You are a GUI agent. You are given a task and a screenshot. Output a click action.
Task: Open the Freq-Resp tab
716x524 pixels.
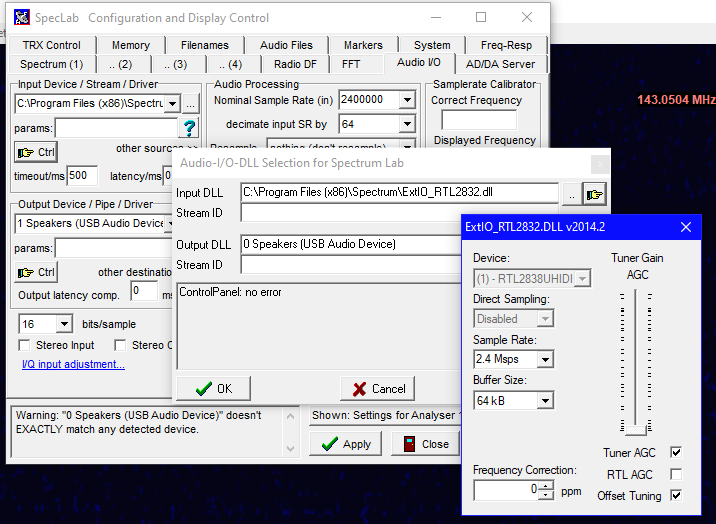pyautogui.click(x=506, y=45)
